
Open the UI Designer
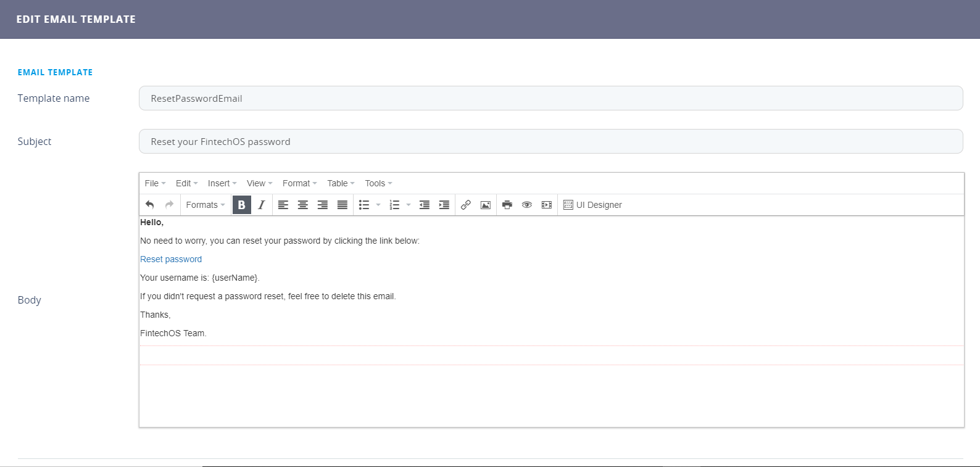592,205
